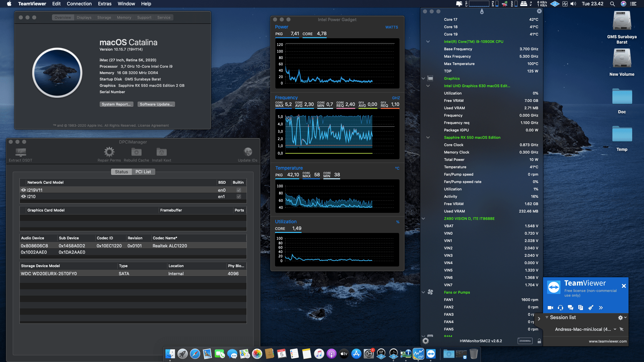Open Spotlight search in menu bar

[612, 4]
